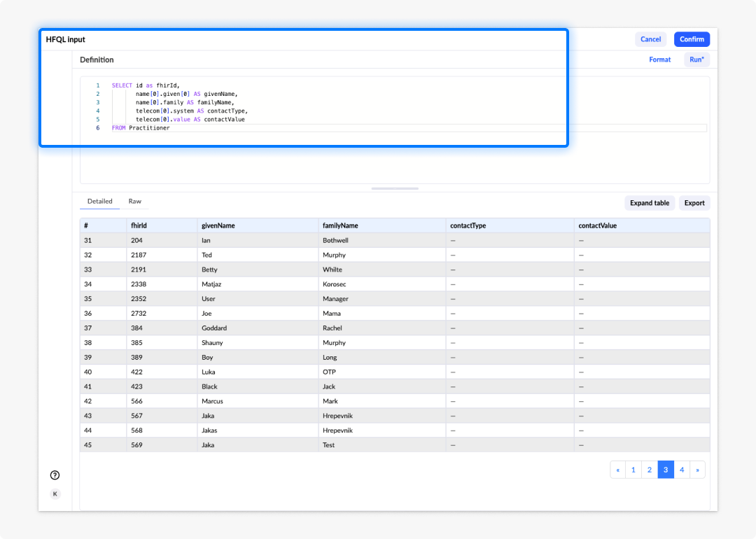The width and height of the screenshot is (756, 539).
Task: Select given name Matjaz cell
Action: pyautogui.click(x=258, y=284)
